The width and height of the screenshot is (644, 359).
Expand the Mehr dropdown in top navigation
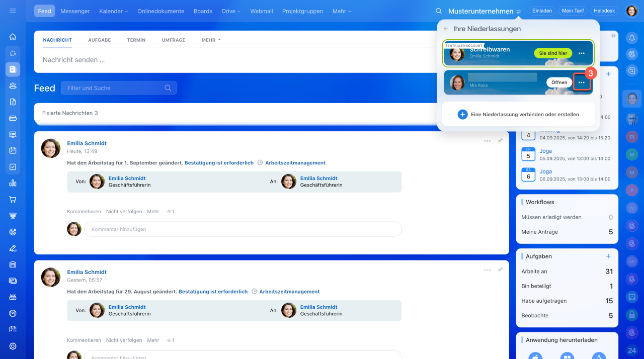click(x=342, y=11)
